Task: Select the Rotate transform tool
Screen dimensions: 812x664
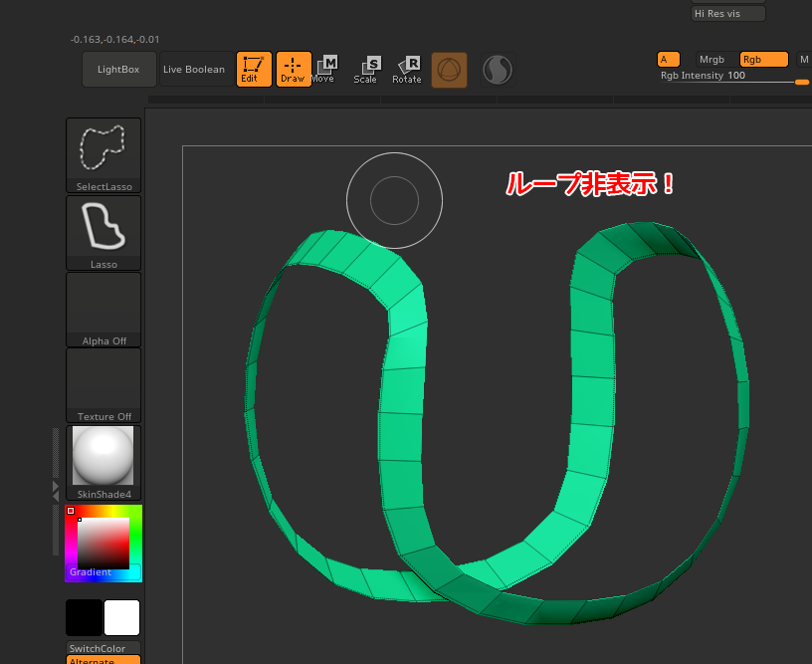Action: point(407,69)
